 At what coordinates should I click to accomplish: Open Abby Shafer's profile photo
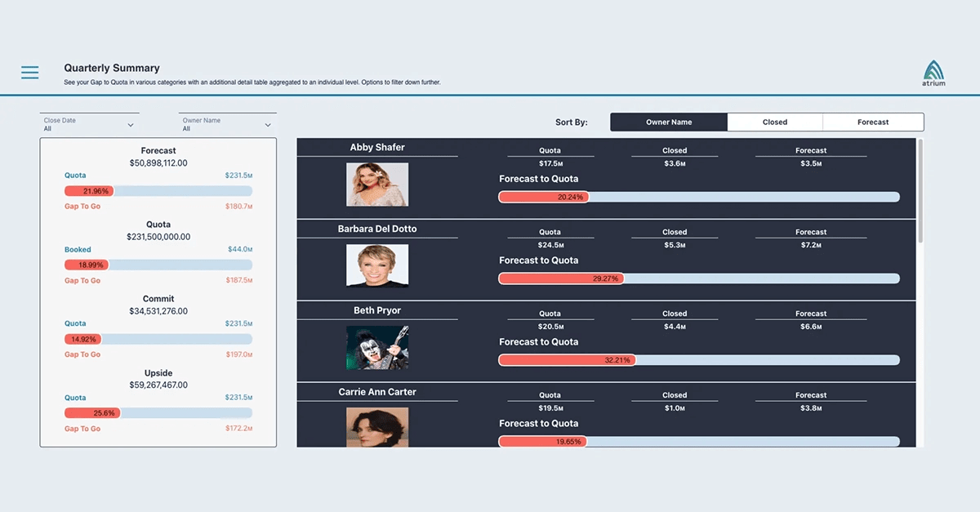[377, 184]
